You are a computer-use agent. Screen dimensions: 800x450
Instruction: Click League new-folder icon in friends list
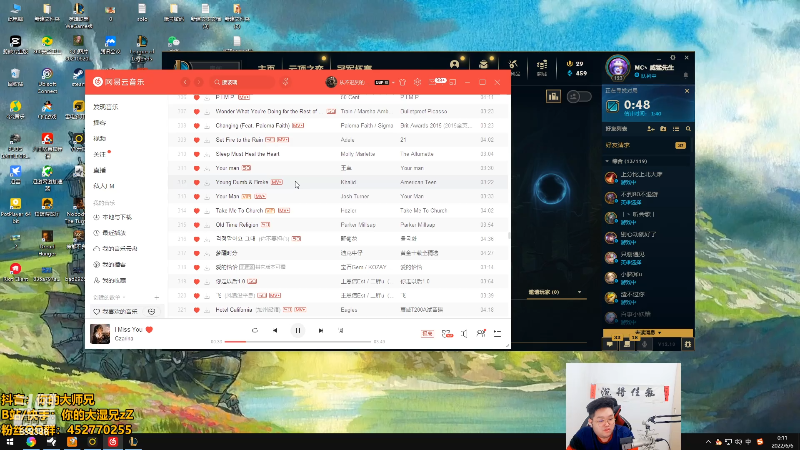663,129
